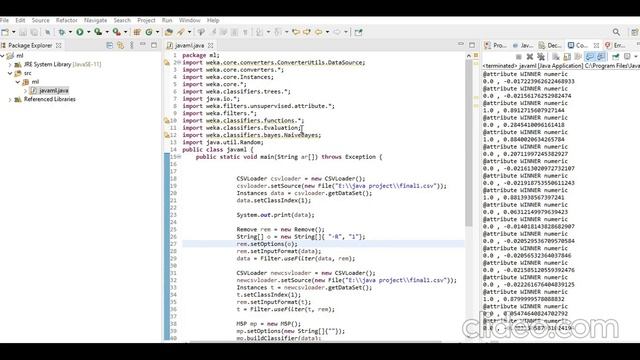This screenshot has height=360, width=640.
Task: Toggle Show Console on Standard Out
Action: (589, 56)
